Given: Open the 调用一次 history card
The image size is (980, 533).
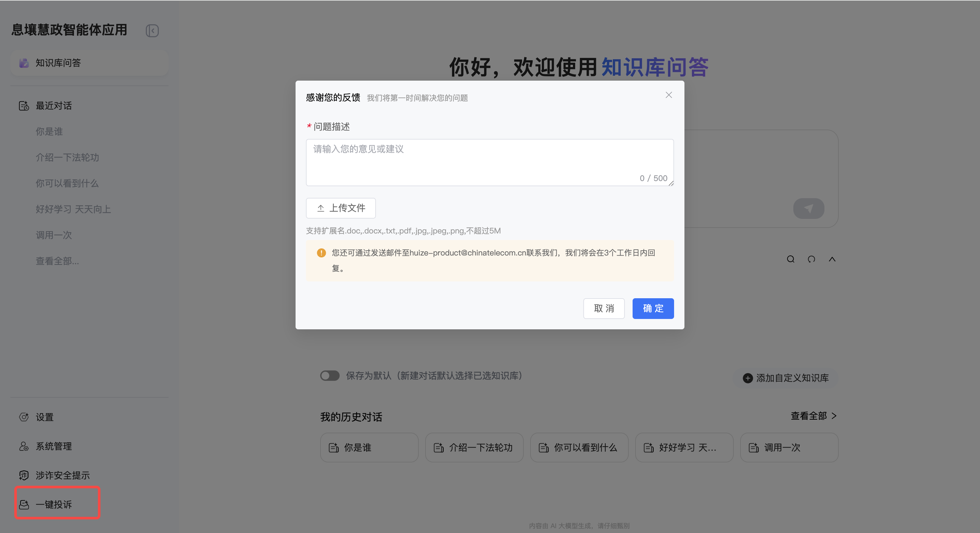Looking at the screenshot, I should 789,448.
